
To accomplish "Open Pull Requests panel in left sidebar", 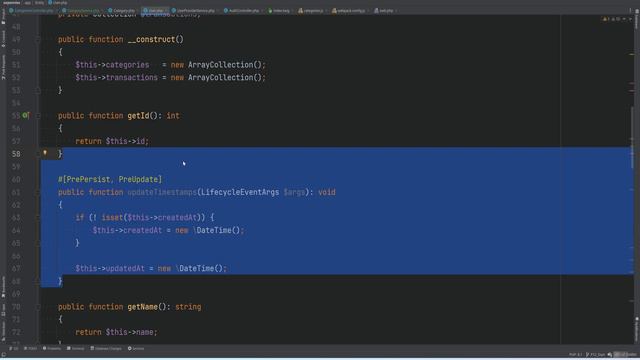I will click(x=3, y=67).
